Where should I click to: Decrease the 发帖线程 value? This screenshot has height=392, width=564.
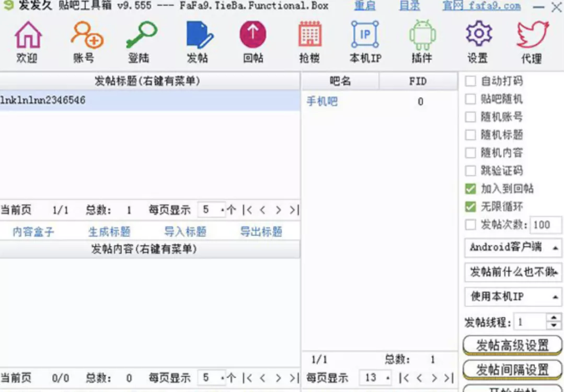pos(554,326)
